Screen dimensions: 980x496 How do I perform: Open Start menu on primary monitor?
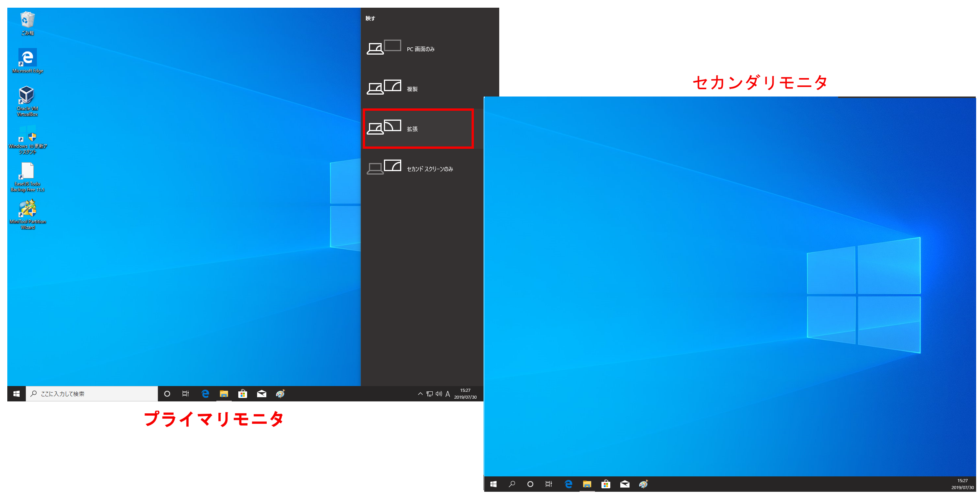(x=17, y=394)
